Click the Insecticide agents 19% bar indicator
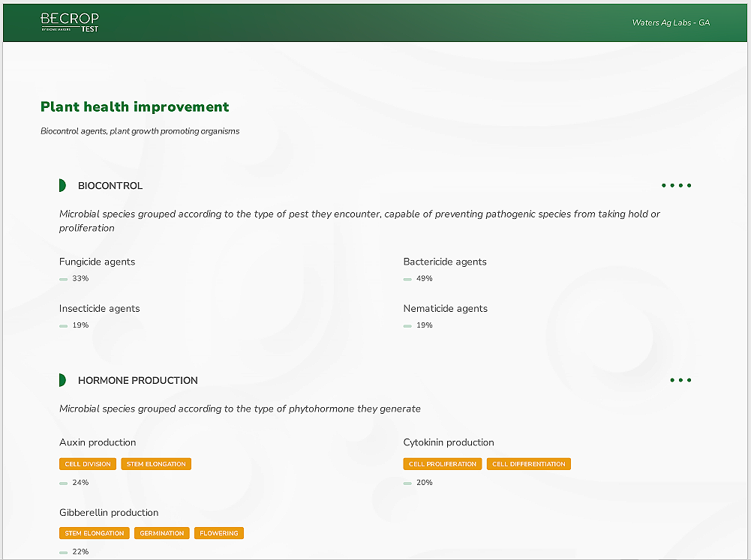The height and width of the screenshot is (560, 751). (x=63, y=326)
